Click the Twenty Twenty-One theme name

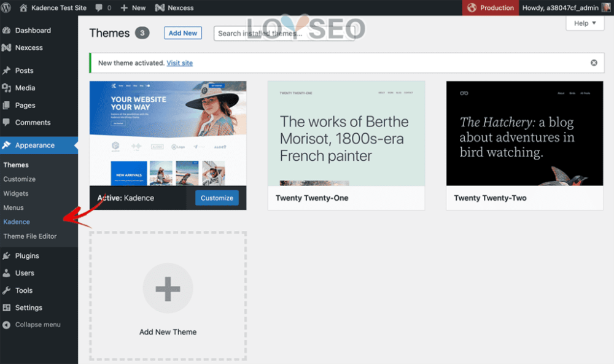click(x=312, y=198)
